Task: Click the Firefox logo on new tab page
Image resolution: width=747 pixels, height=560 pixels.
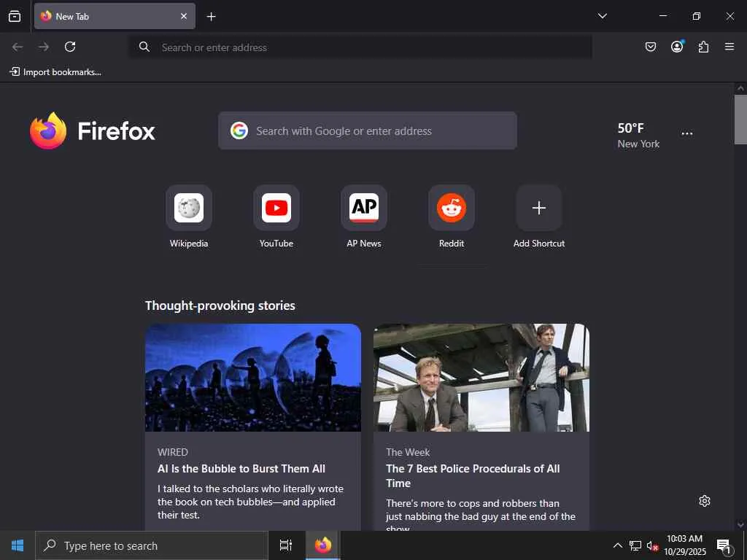Action: [93, 131]
